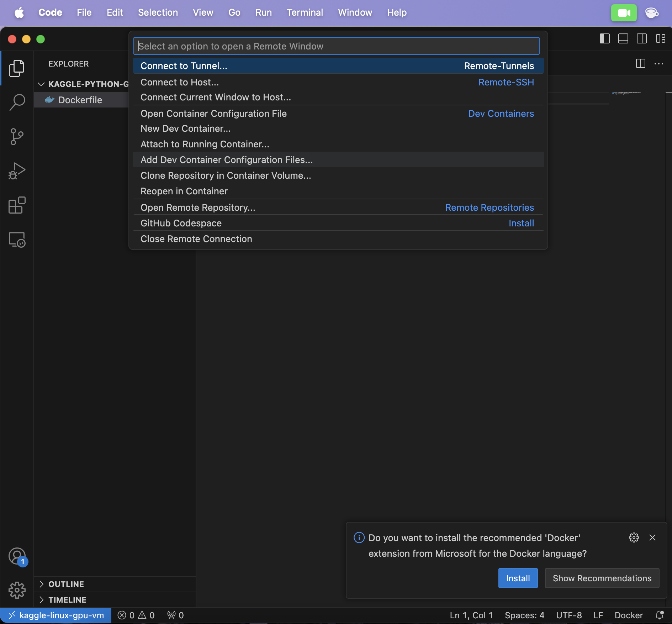Image resolution: width=672 pixels, height=624 pixels.
Task: Choose Open Container Configuration File
Action: 338,114
